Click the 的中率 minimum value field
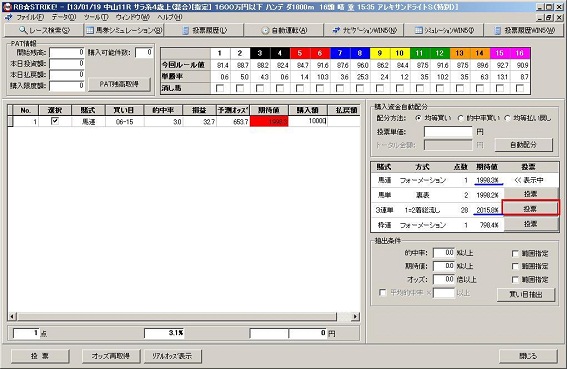Image resolution: width=567 pixels, height=369 pixels. click(444, 253)
